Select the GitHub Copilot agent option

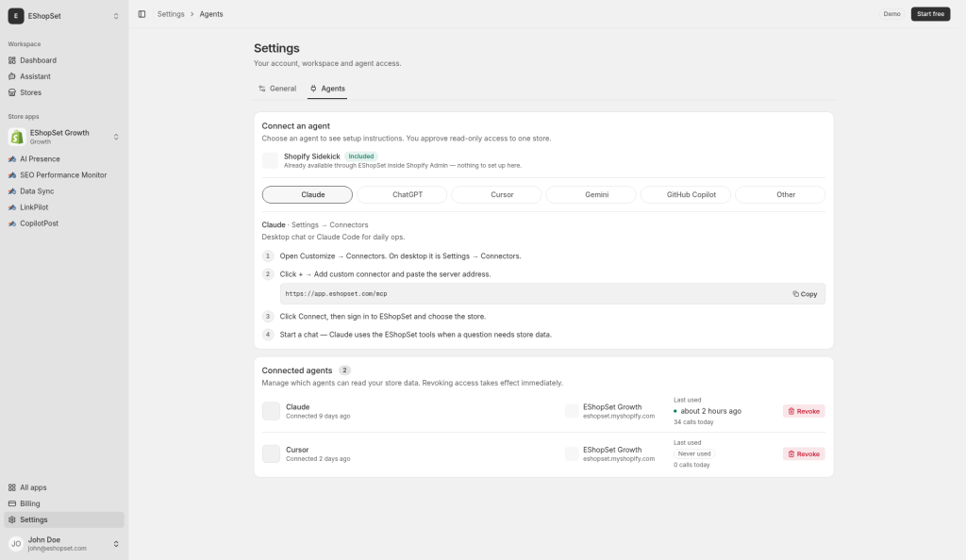[x=686, y=194]
